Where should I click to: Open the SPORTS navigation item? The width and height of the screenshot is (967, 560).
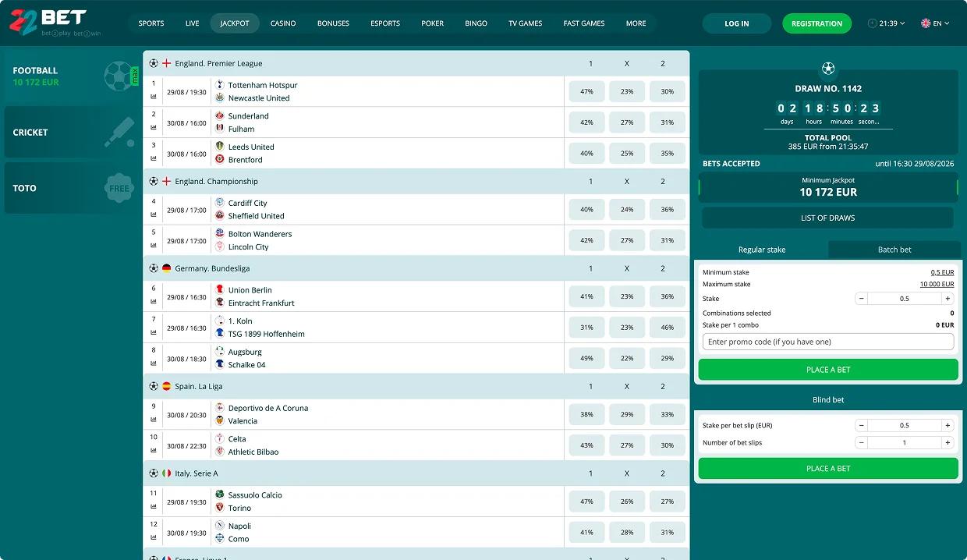(x=151, y=23)
